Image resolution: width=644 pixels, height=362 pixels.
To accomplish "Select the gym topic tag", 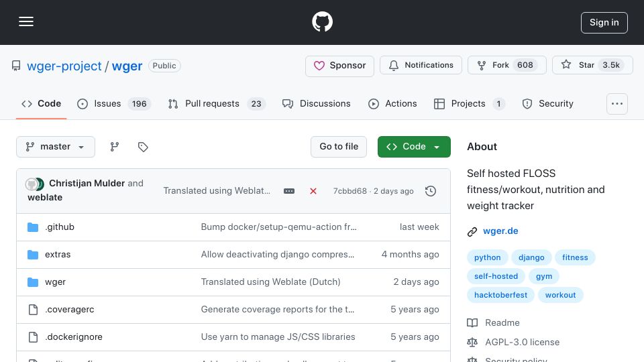I will coord(544,277).
